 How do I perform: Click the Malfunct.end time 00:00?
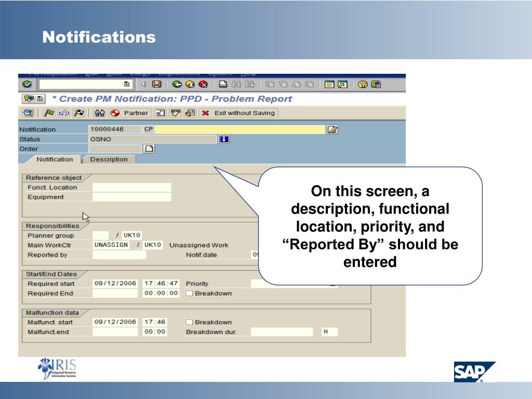[x=155, y=332]
